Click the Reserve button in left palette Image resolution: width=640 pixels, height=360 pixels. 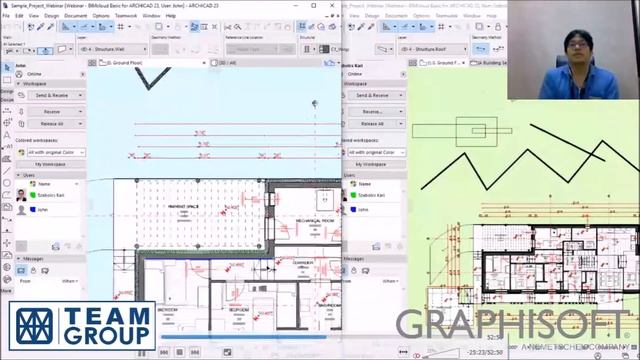pos(52,111)
